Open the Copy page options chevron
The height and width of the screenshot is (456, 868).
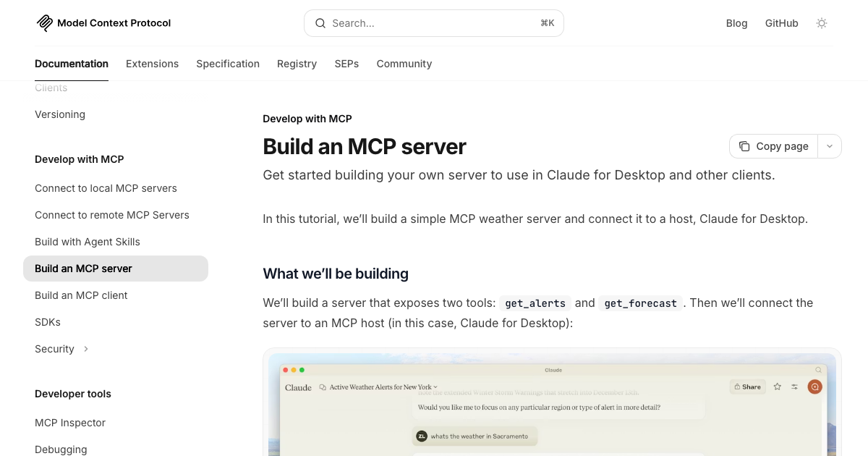click(830, 146)
